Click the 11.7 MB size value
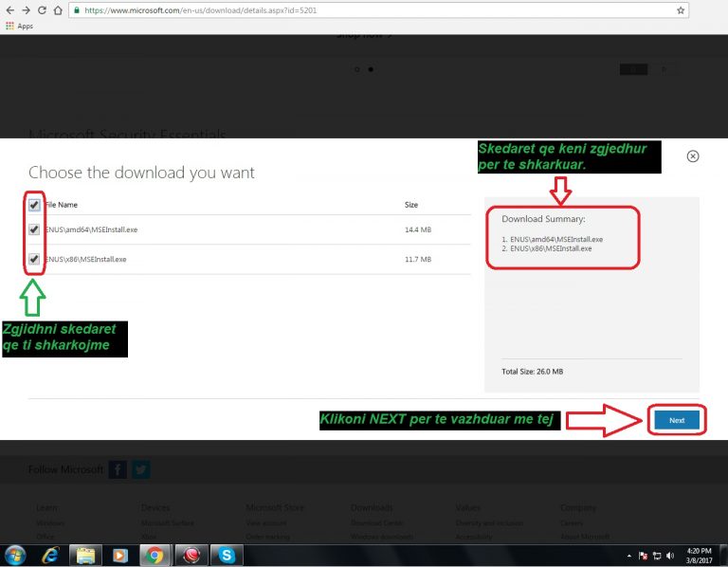728x567 pixels. click(418, 259)
